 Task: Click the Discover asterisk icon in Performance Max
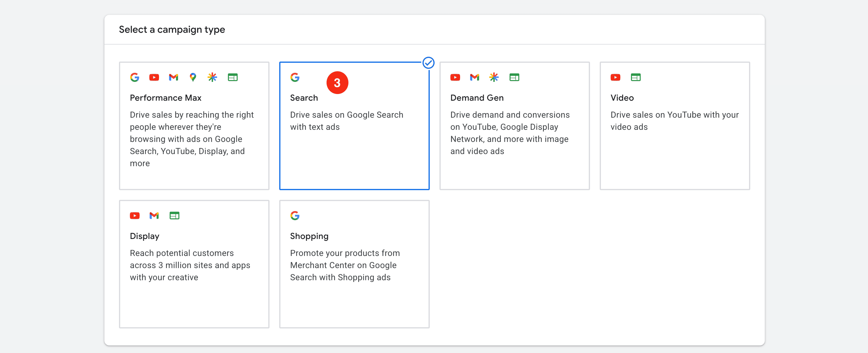click(x=212, y=77)
